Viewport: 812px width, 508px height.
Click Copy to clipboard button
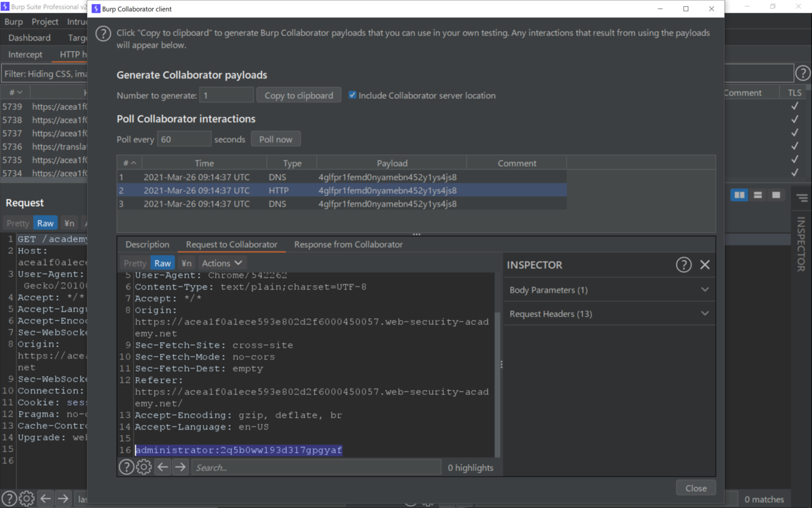[x=299, y=96]
